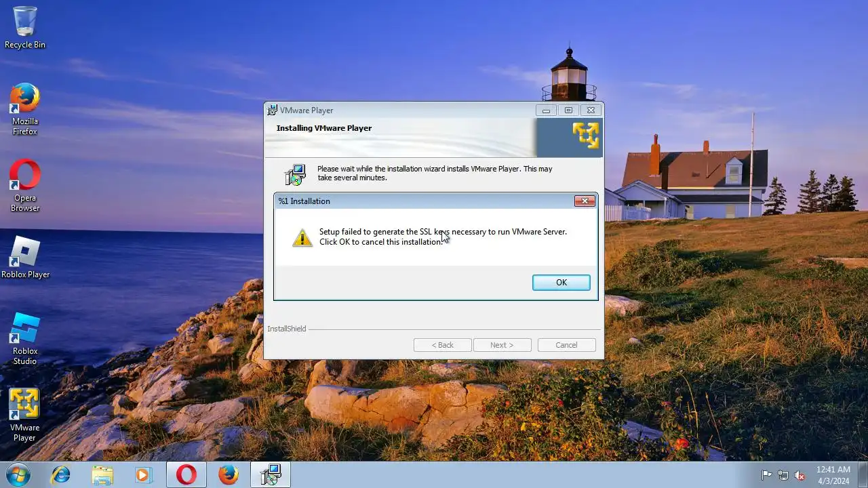Viewport: 868px width, 488px height.
Task: Click the grayed-out Next button
Action: [502, 345]
